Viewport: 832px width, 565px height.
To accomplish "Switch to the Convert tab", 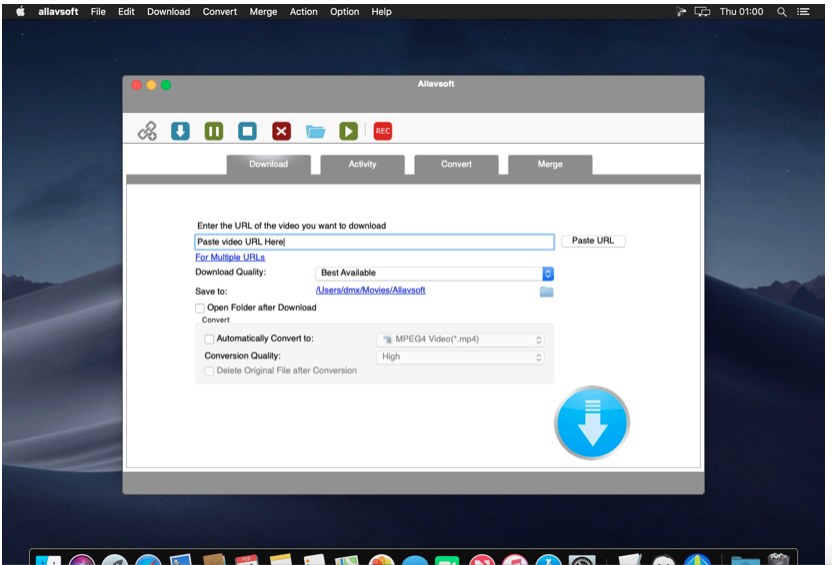I will coord(456,164).
